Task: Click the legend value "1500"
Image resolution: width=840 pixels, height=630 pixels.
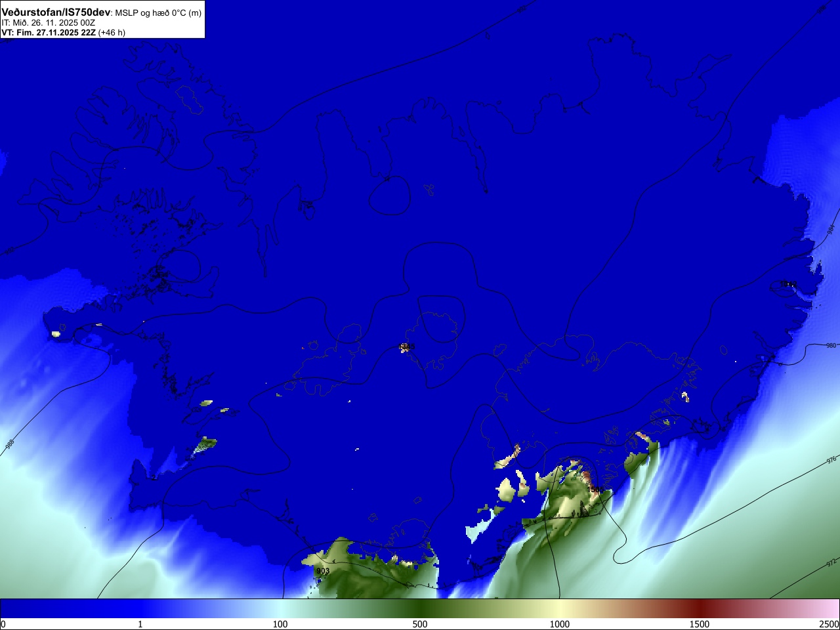Action: 700,624
